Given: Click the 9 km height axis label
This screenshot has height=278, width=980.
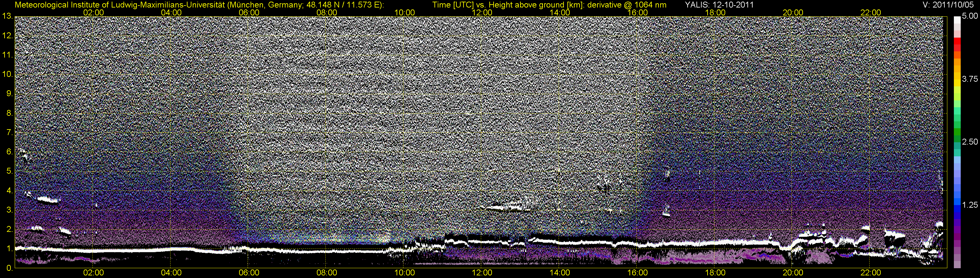Looking at the screenshot, I should tap(9, 94).
